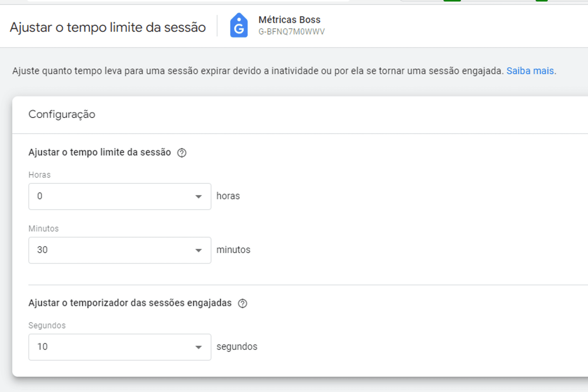Expand the Segundos dropdown arrow
The image size is (588, 392).
tap(198, 347)
